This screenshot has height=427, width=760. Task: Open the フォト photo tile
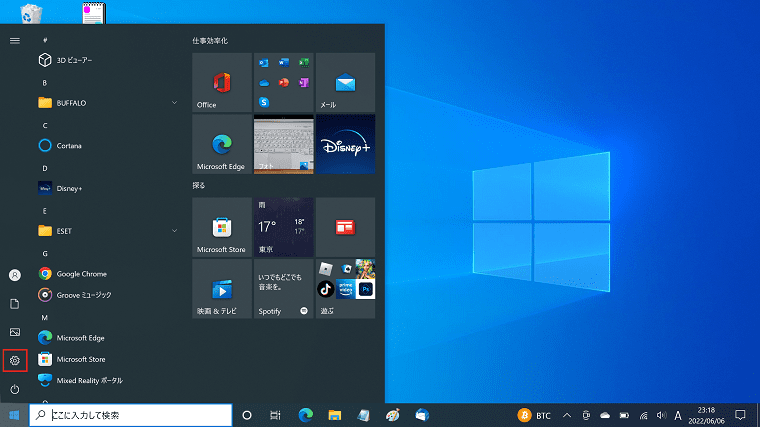coord(284,144)
